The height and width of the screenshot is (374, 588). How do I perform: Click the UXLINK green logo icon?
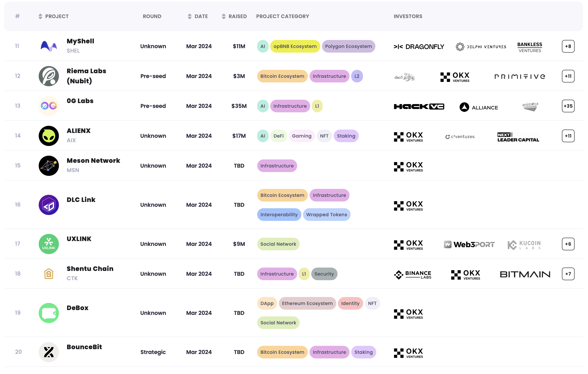tap(49, 244)
